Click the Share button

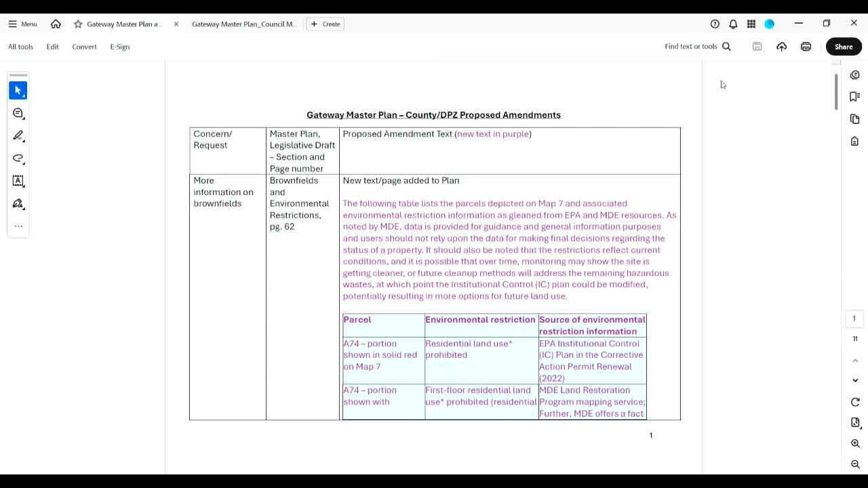(x=844, y=47)
